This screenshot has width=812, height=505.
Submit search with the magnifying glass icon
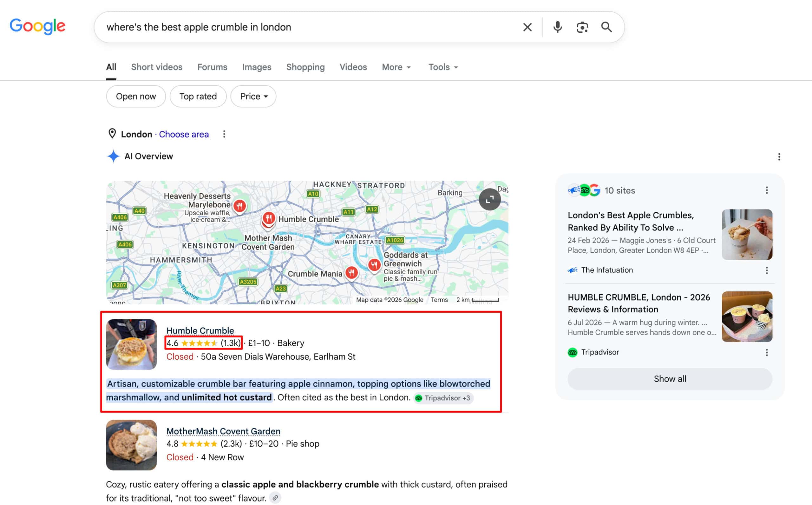(606, 27)
